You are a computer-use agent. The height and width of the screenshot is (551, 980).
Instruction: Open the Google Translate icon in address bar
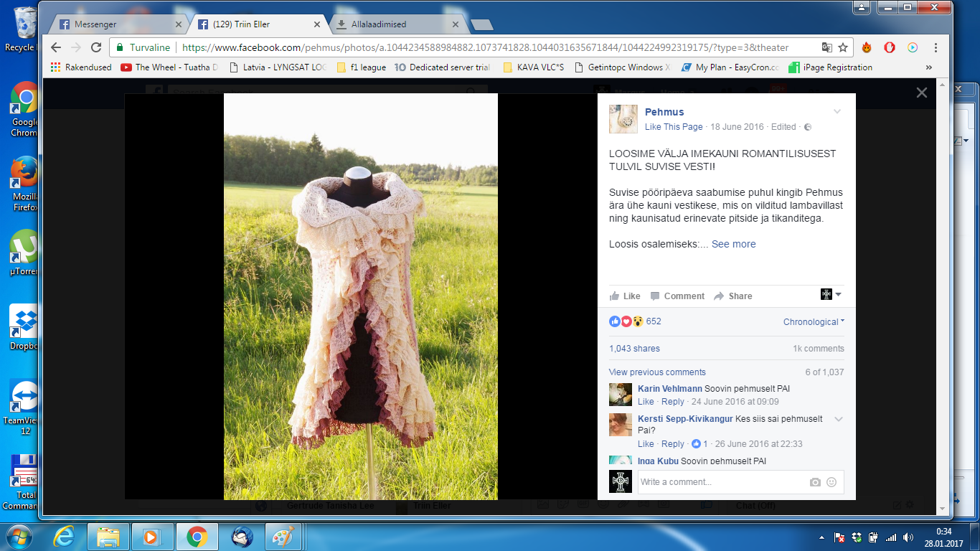tap(826, 47)
